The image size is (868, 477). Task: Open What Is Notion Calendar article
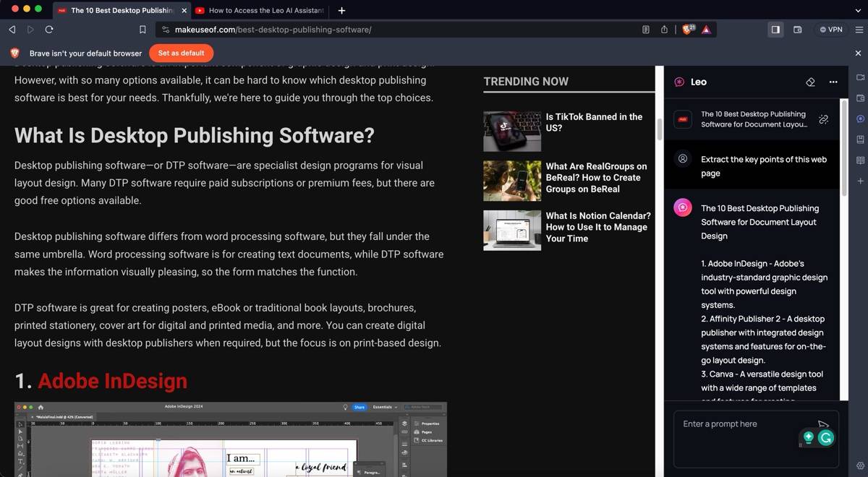pyautogui.click(x=598, y=227)
